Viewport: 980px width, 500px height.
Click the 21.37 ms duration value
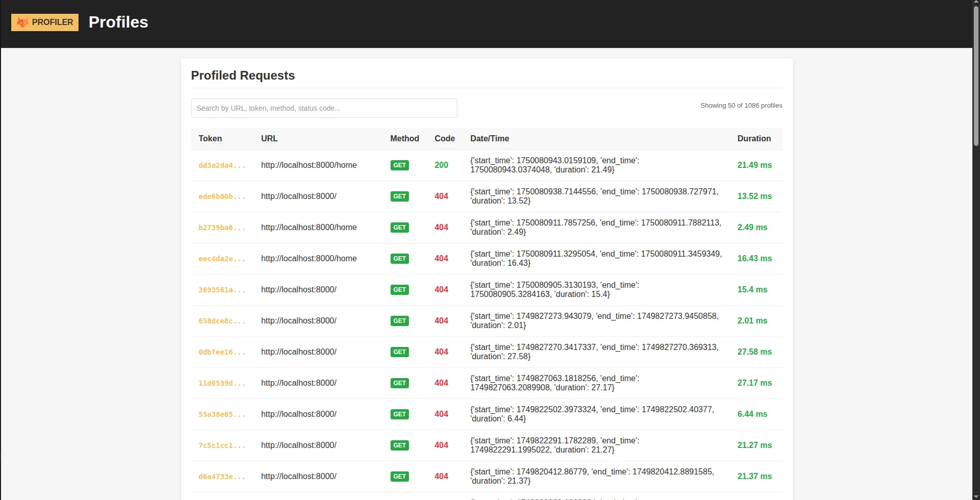click(755, 476)
